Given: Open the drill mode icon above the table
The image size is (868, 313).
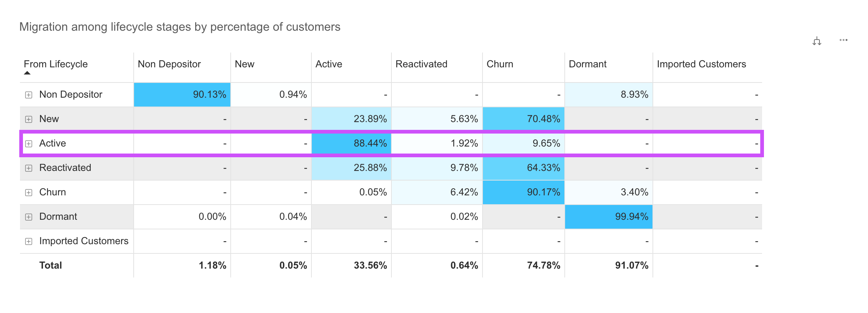Looking at the screenshot, I should click(x=817, y=41).
